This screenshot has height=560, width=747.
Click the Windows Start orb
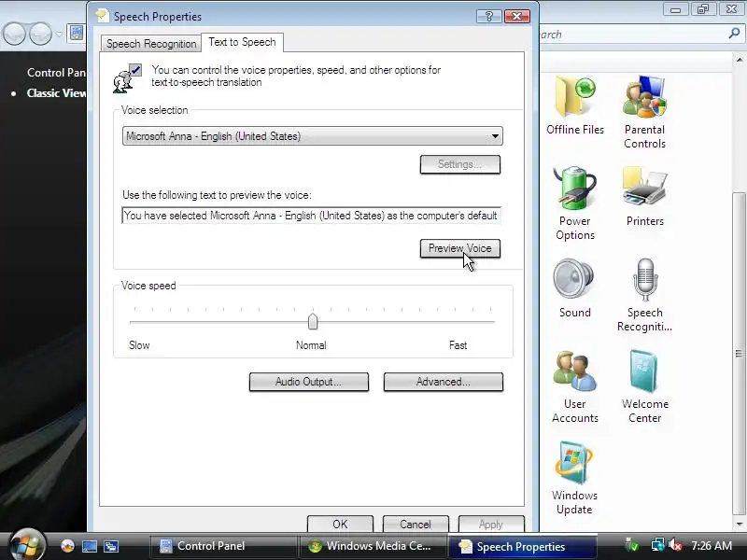28,545
